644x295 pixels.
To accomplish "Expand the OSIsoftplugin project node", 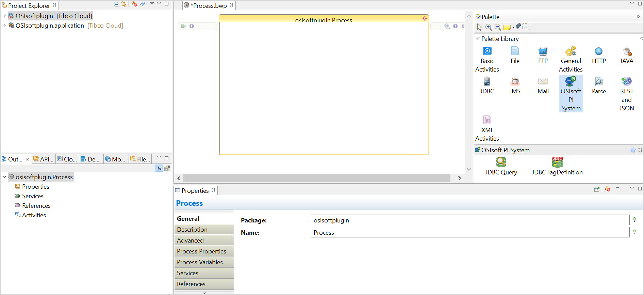I will click(4, 16).
